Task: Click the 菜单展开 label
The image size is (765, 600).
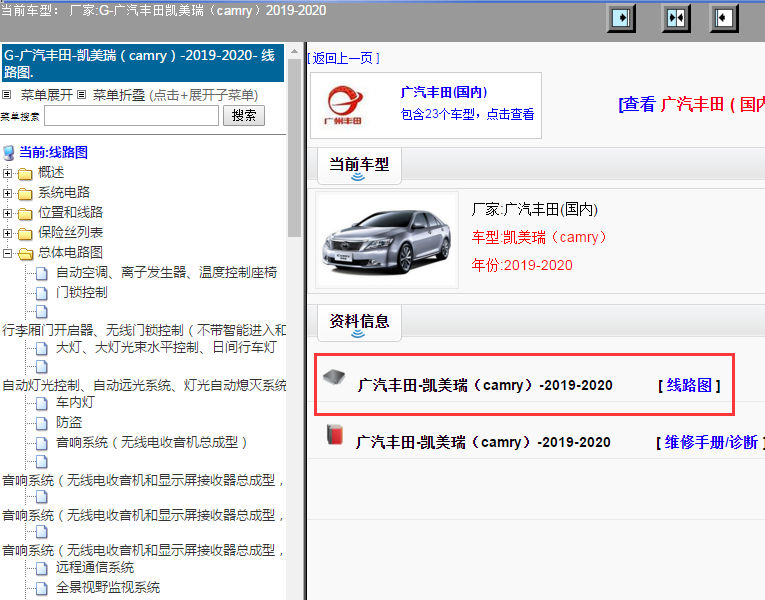Action: click(46, 95)
